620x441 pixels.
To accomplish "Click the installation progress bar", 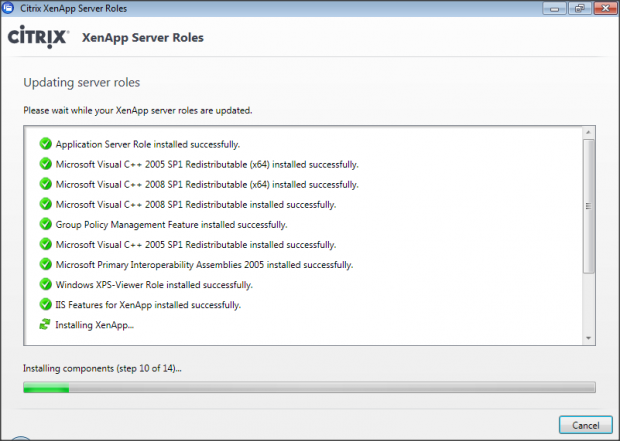I will 309,387.
